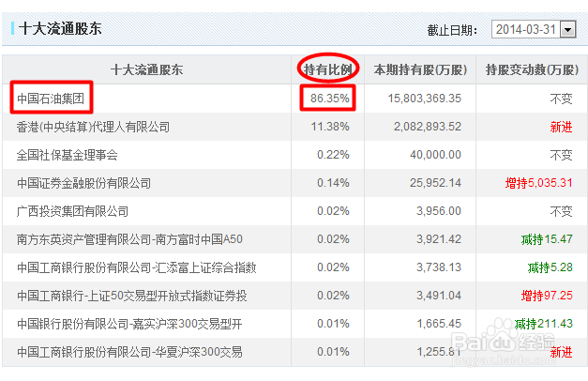Click the 减持15.47 change value
588x381 pixels.
[x=547, y=239]
